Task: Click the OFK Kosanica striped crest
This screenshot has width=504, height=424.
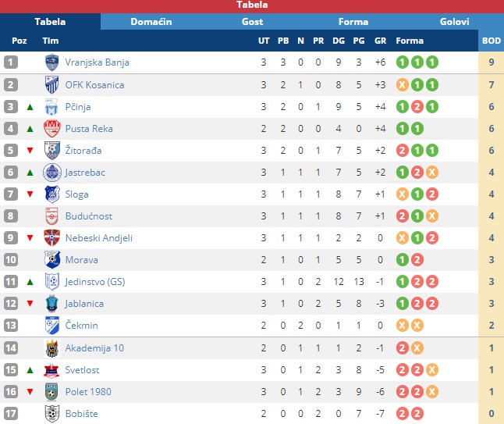Action: pos(51,84)
